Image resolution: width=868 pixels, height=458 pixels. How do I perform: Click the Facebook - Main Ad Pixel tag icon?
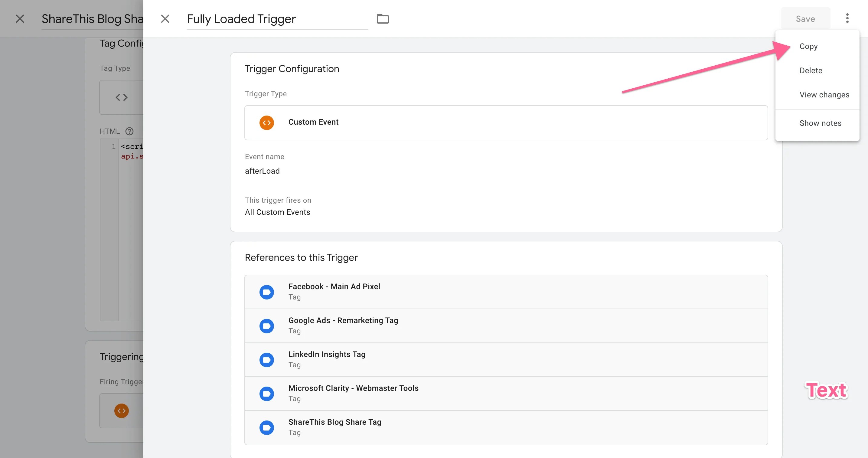pos(266,292)
